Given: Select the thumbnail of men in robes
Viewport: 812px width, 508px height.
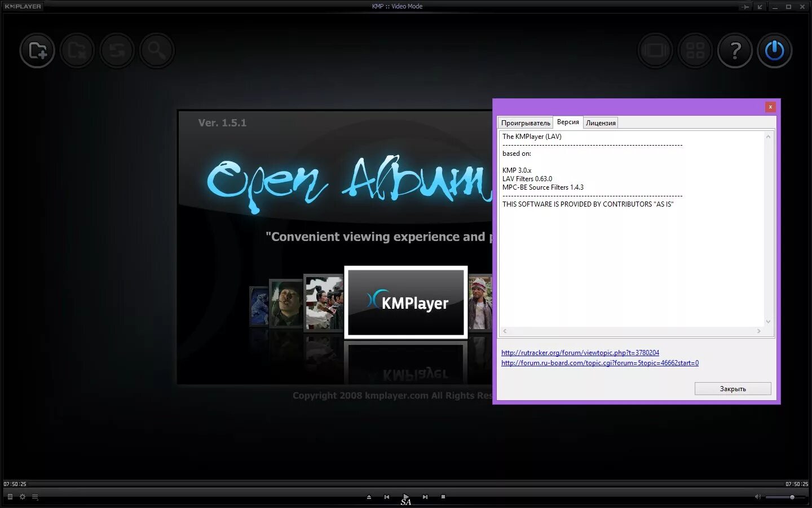Looking at the screenshot, I should [323, 303].
